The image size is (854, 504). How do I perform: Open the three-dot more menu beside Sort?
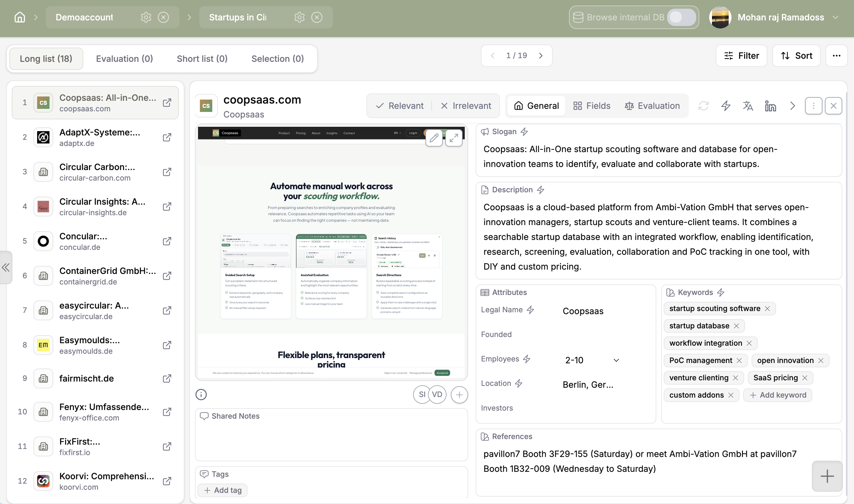click(x=836, y=56)
